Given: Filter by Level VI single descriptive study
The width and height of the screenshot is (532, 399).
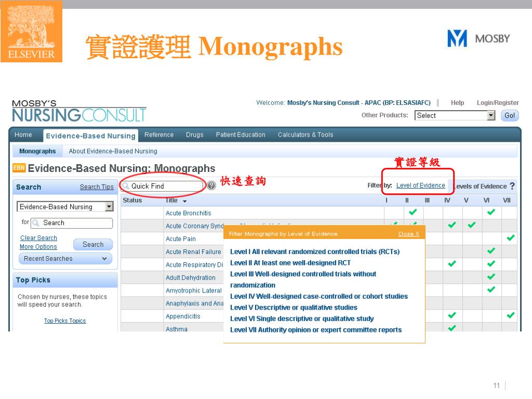Looking at the screenshot, I should point(302,318).
